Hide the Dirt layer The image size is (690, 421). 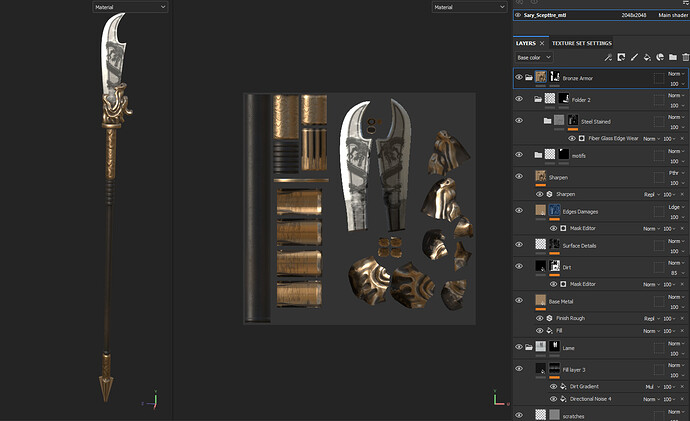[x=519, y=266]
